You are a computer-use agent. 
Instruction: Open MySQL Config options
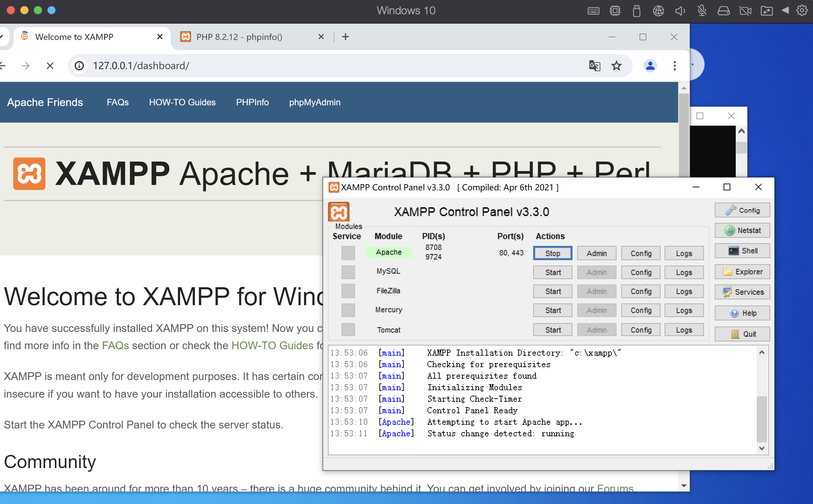click(x=641, y=272)
